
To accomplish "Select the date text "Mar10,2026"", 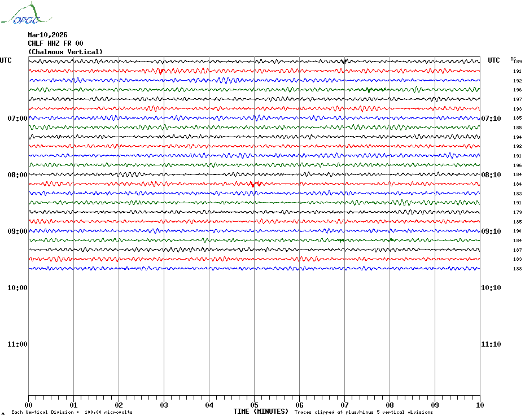I will [x=47, y=35].
